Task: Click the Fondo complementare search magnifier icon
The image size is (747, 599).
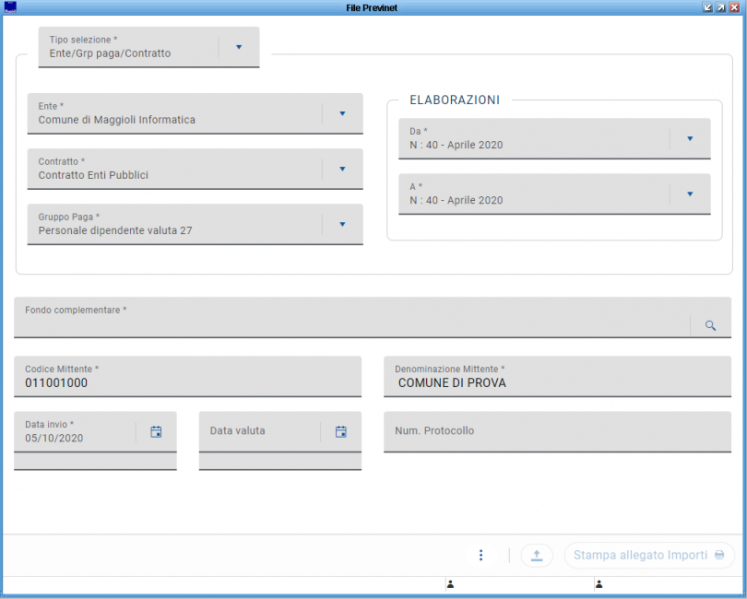Action: 710,325
